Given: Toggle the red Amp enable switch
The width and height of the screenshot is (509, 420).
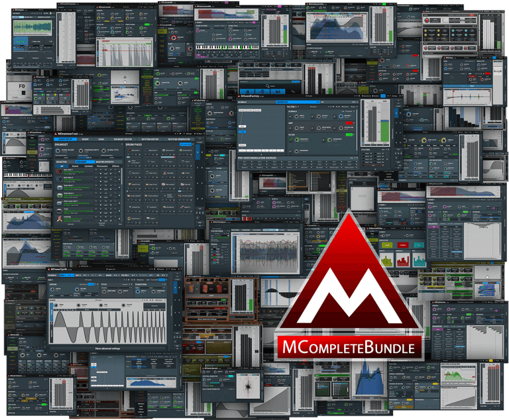Looking at the screenshot, I should click(x=349, y=123).
